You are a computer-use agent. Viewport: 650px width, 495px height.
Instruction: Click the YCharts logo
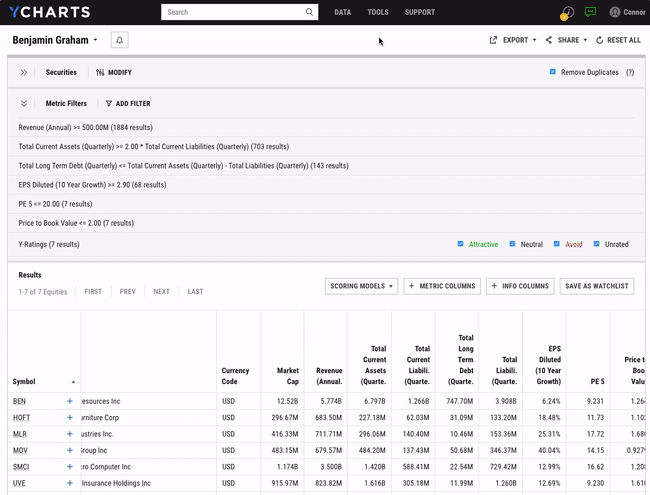[50, 12]
